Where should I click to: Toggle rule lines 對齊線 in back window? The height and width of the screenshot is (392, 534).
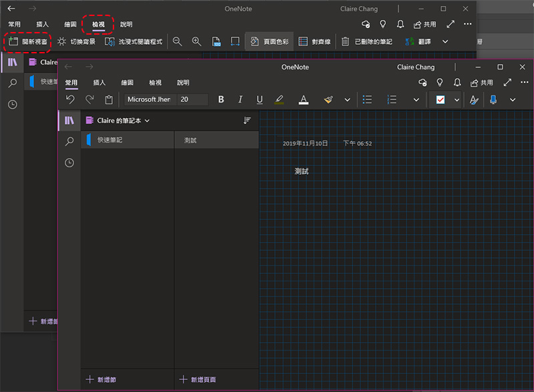click(x=314, y=42)
